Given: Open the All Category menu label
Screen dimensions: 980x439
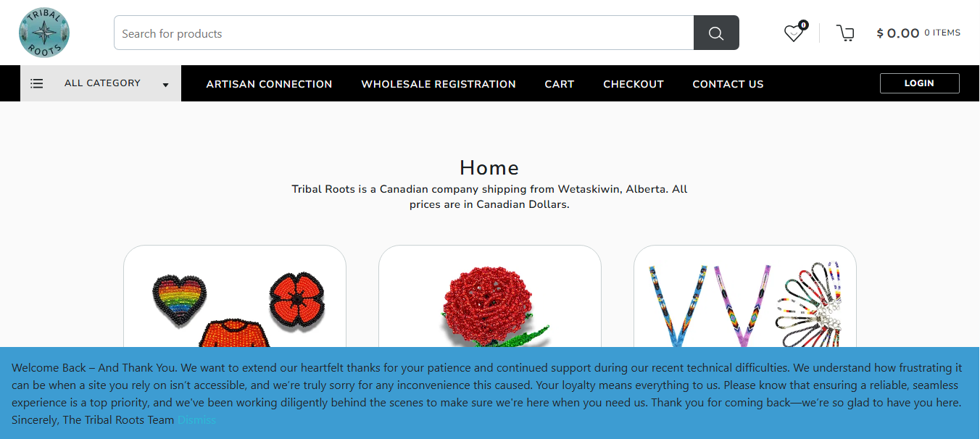Looking at the screenshot, I should pos(102,83).
